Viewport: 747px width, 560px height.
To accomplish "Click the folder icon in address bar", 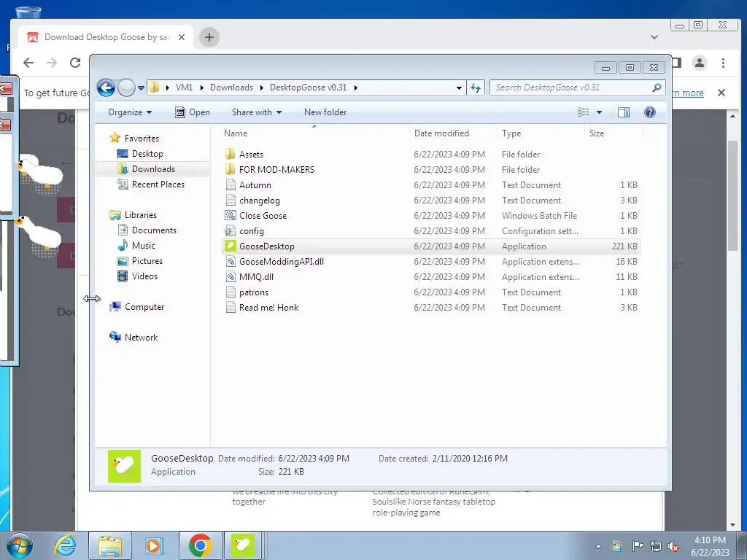I will (x=155, y=87).
